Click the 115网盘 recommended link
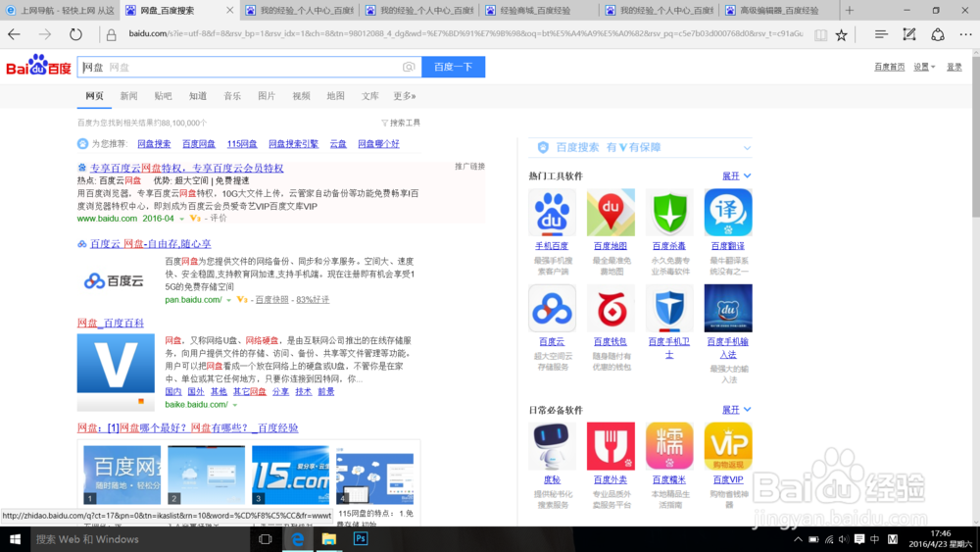The width and height of the screenshot is (980, 552). (242, 144)
